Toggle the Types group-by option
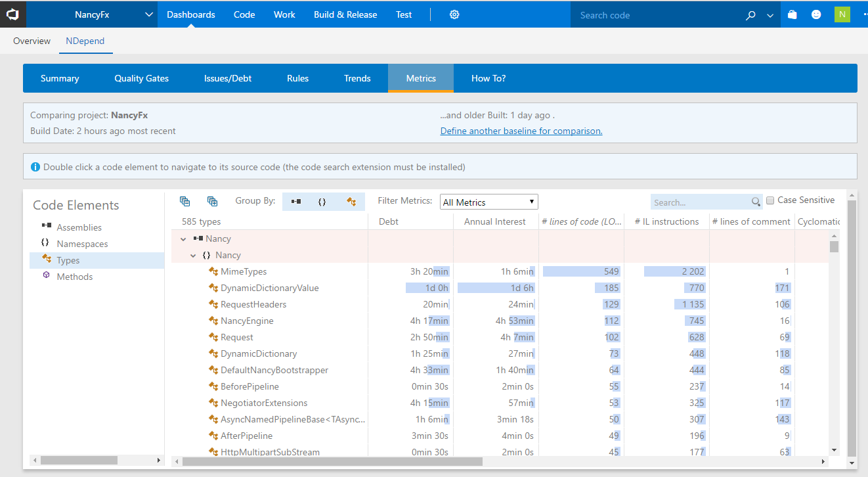 tap(350, 201)
